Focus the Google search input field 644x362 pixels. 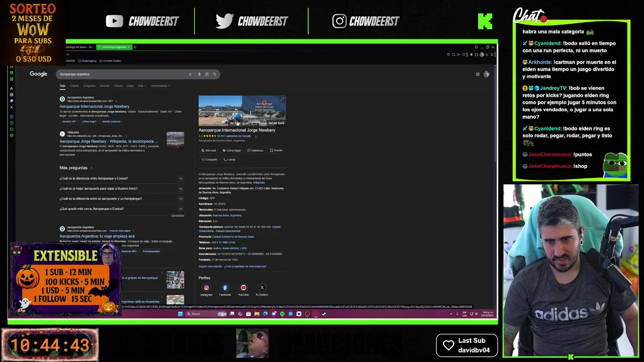(123, 74)
